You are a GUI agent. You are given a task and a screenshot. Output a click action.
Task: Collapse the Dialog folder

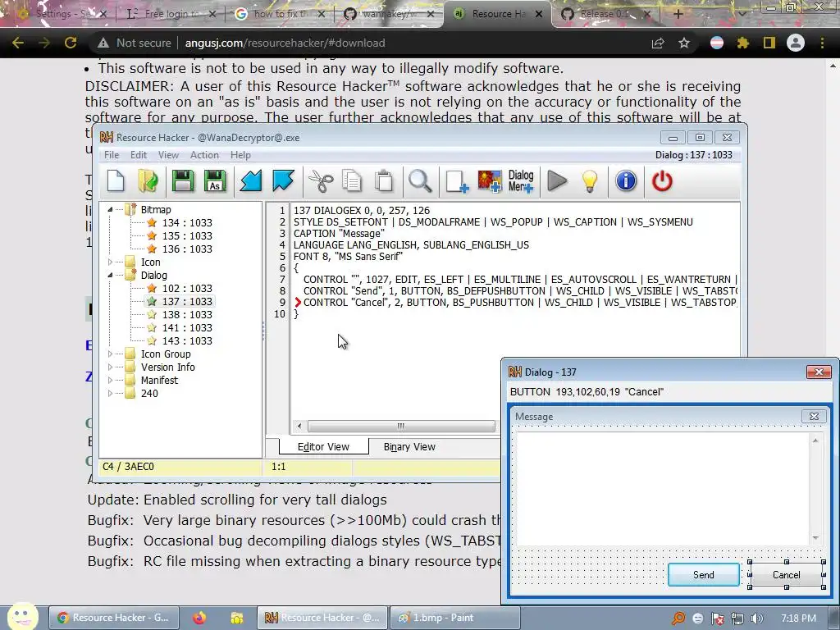click(x=110, y=275)
